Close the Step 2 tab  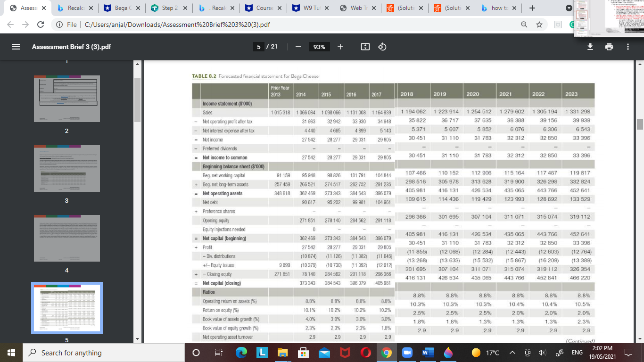coord(185,8)
